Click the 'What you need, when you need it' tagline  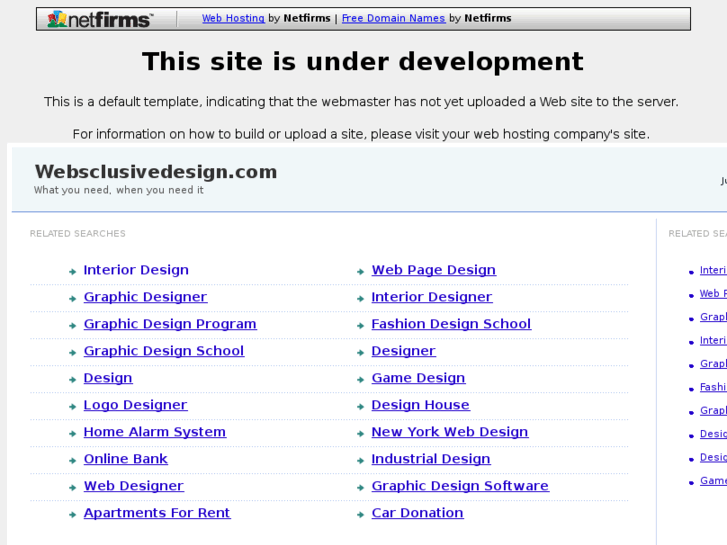pos(119,190)
